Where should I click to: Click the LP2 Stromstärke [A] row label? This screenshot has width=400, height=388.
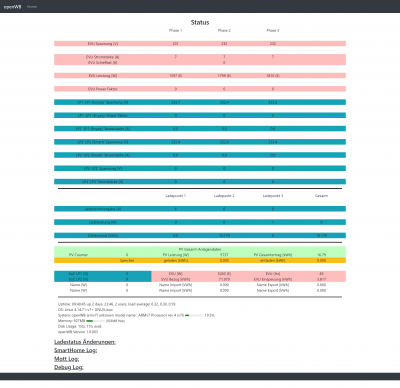(x=103, y=155)
